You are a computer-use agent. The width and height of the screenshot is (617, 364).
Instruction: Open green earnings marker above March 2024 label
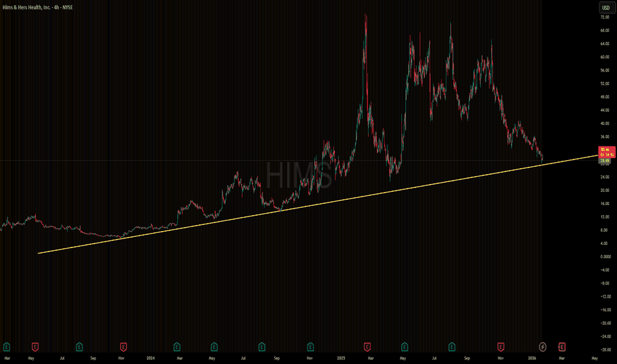point(177,347)
